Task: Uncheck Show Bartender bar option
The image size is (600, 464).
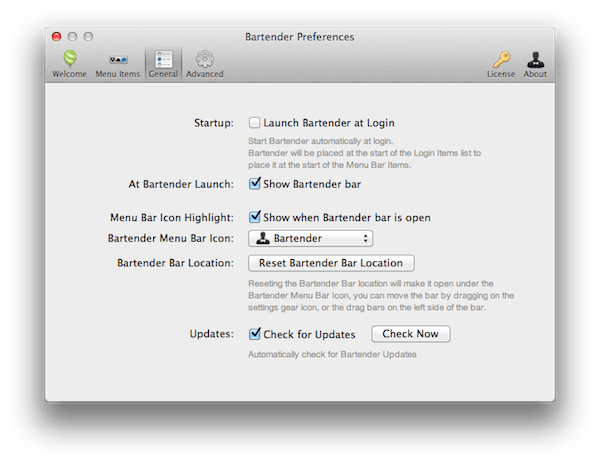Action: pos(254,184)
